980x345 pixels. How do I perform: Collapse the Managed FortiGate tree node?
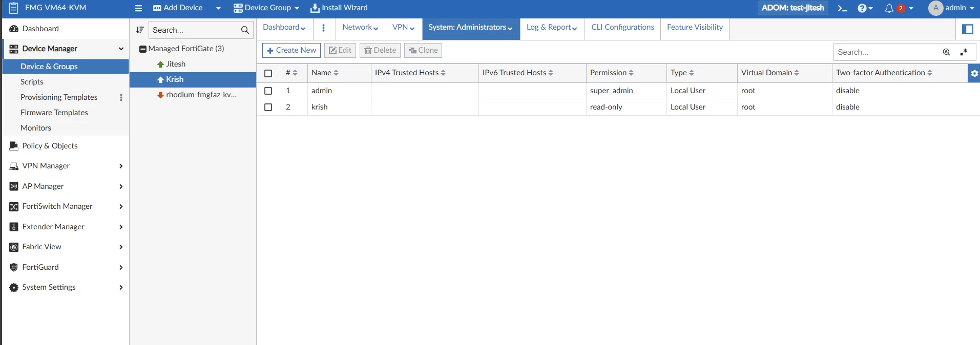[x=143, y=49]
